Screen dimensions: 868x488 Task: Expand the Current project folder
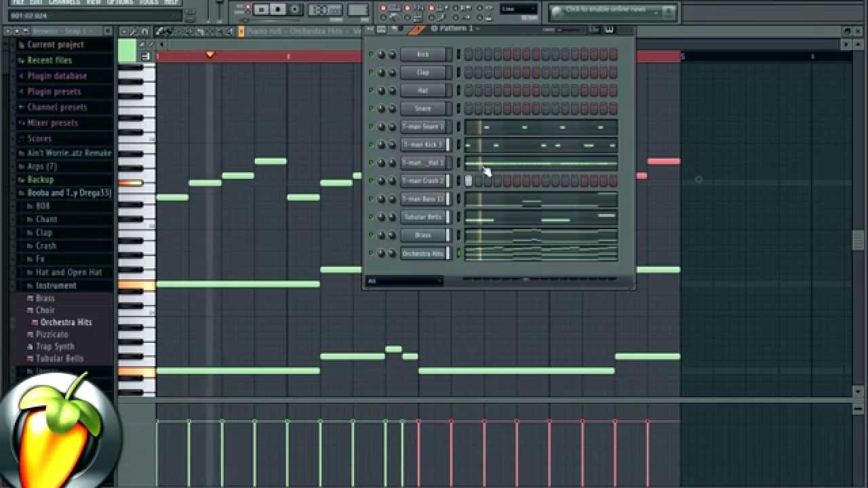click(x=56, y=45)
